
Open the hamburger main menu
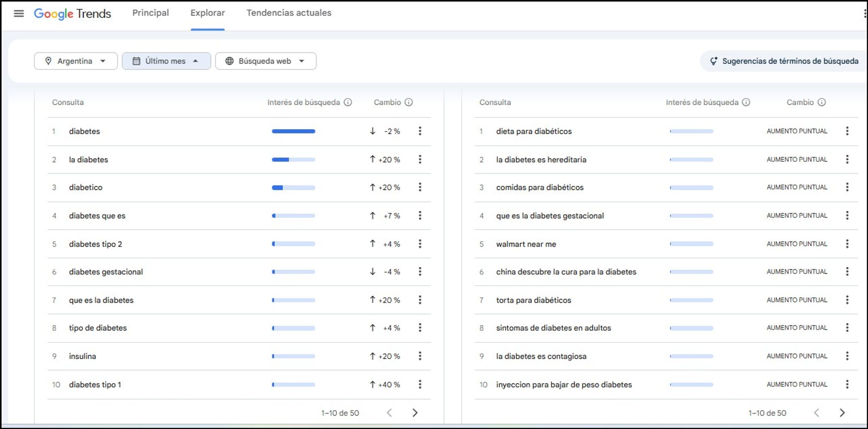pyautogui.click(x=18, y=13)
